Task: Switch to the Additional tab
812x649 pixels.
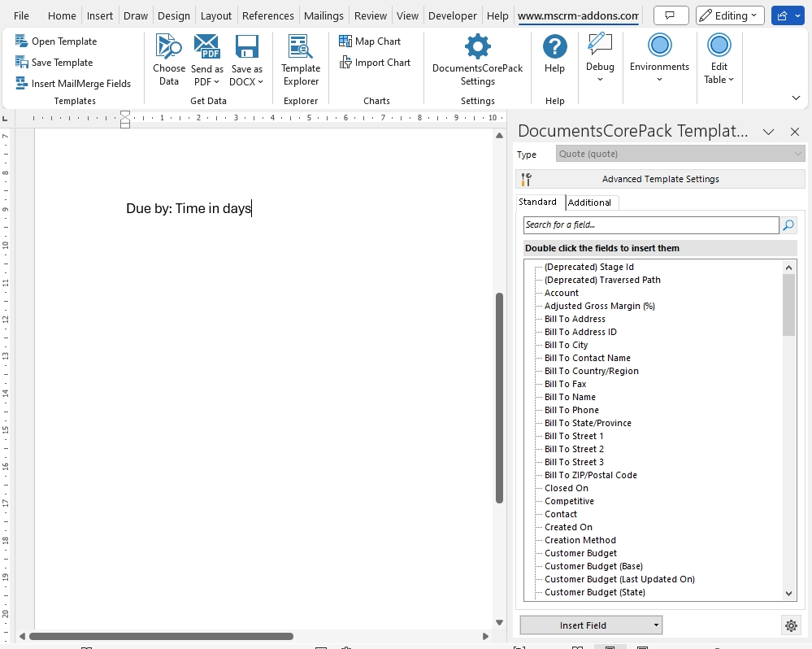Action: [589, 203]
